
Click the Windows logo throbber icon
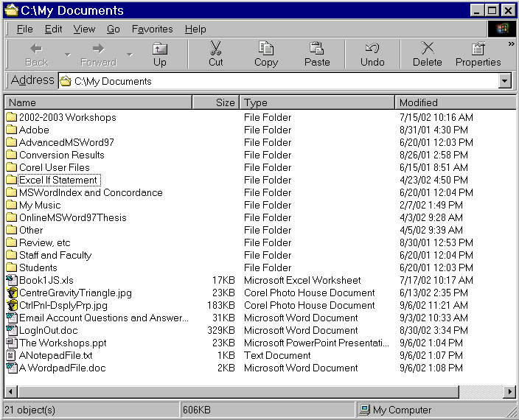pyautogui.click(x=502, y=29)
